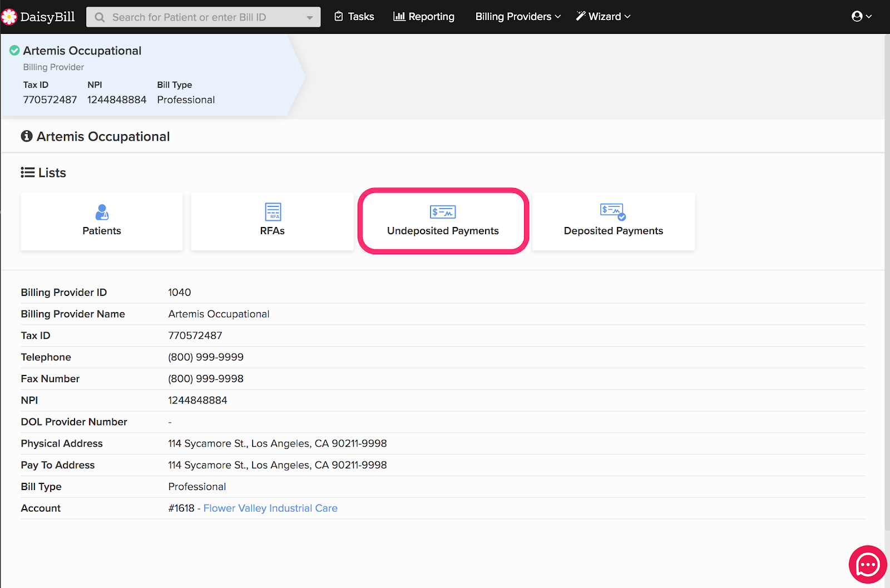Click the account number #1618
Image resolution: width=890 pixels, height=588 pixels.
click(181, 508)
